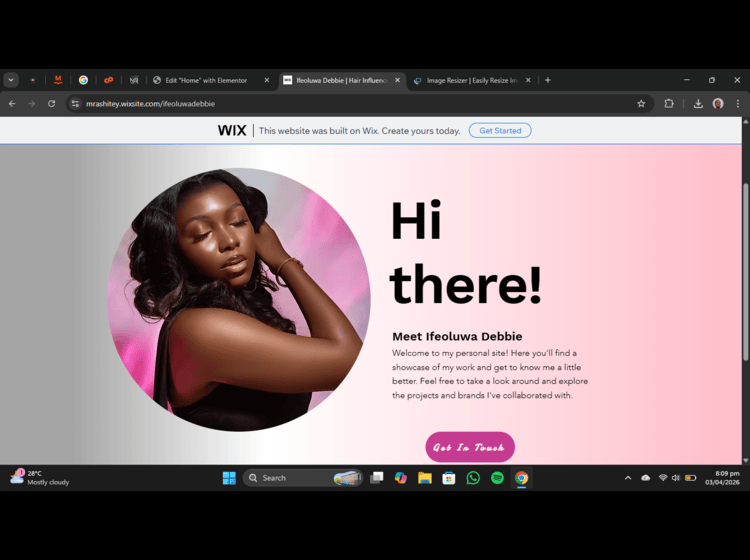Image resolution: width=750 pixels, height=560 pixels.
Task: Open File Explorer from the taskbar
Action: pos(425,478)
